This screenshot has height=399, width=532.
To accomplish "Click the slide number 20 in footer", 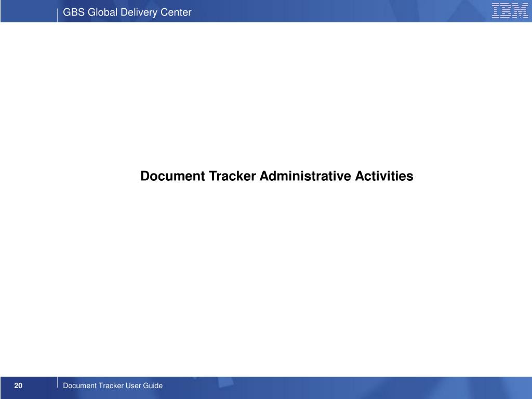I will pyautogui.click(x=18, y=385).
